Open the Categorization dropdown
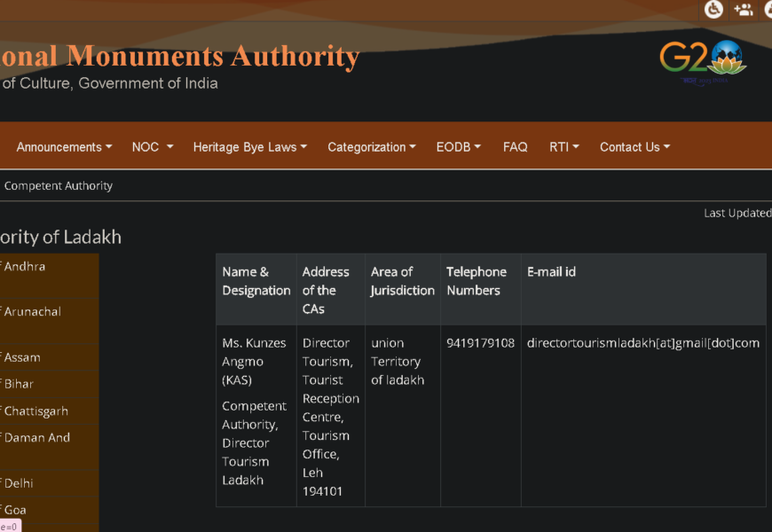772x532 pixels. point(372,146)
